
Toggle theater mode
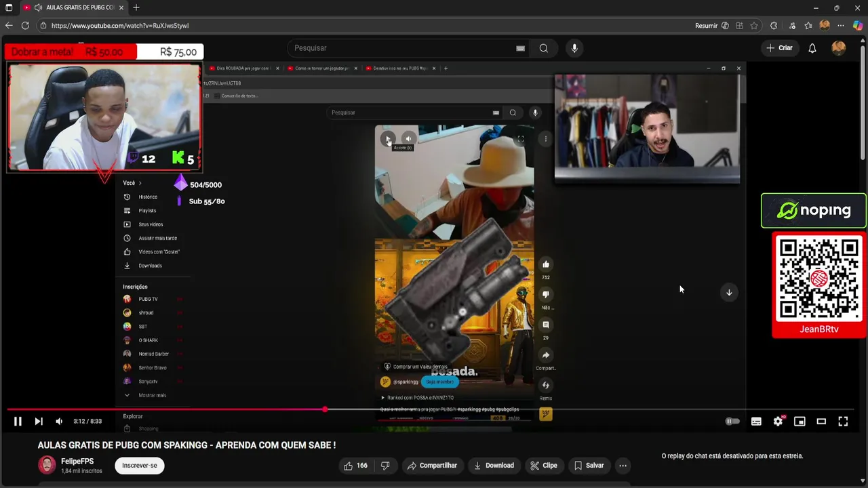click(821, 421)
